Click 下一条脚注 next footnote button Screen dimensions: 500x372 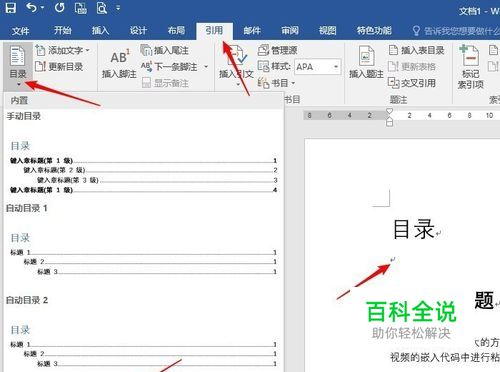click(x=169, y=67)
